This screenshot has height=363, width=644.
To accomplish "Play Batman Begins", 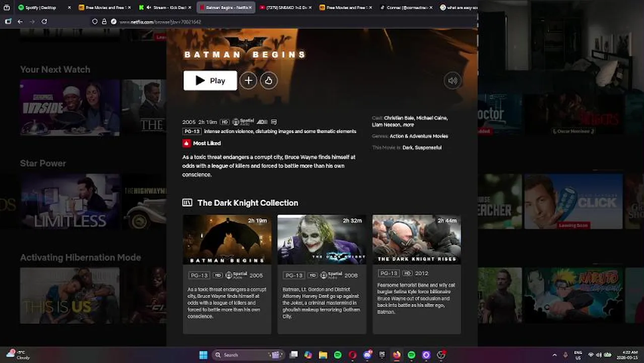I will 210,81.
